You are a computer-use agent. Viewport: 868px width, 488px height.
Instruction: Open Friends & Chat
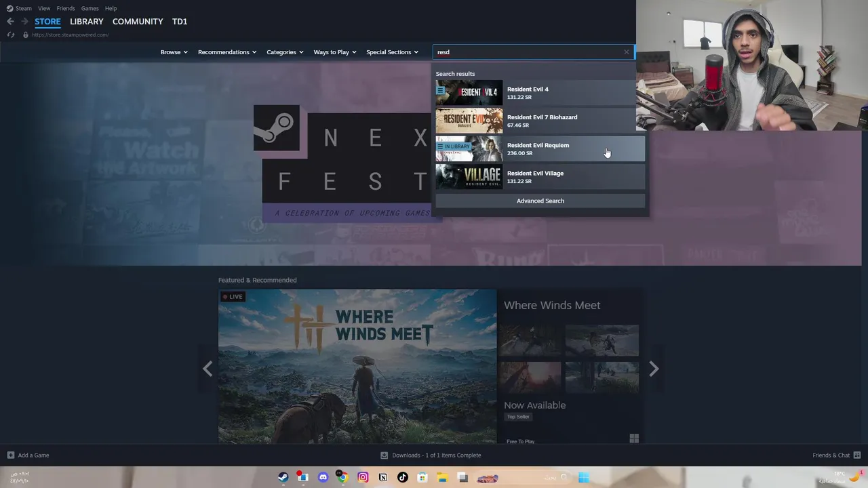coord(836,455)
